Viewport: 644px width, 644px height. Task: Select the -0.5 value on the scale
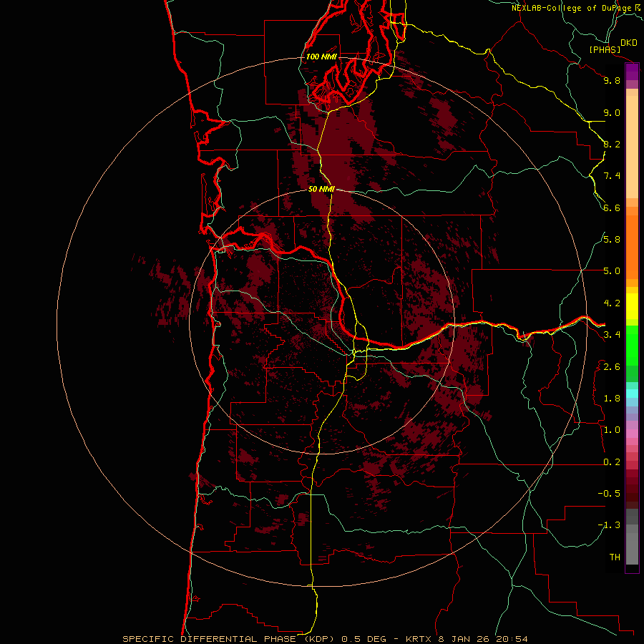pyautogui.click(x=609, y=494)
